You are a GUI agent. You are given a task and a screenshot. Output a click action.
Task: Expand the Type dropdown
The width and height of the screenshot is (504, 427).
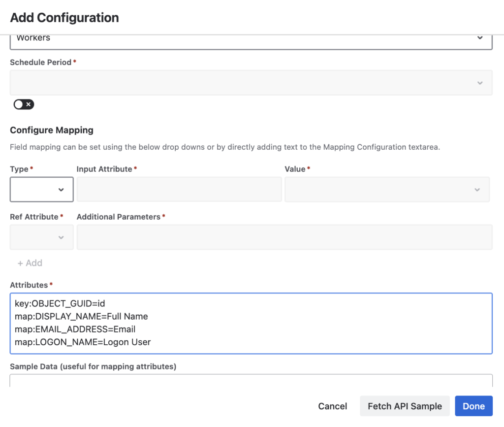click(x=42, y=190)
